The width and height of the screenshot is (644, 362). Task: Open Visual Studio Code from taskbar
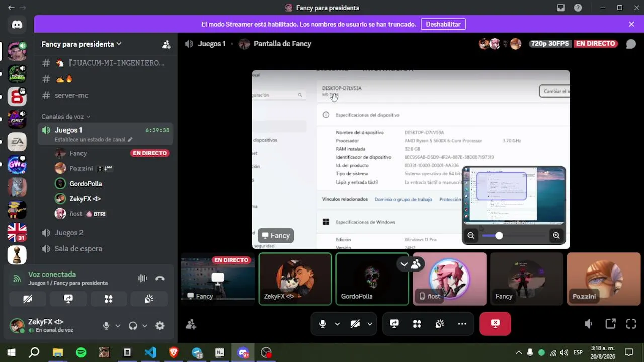[150, 352]
